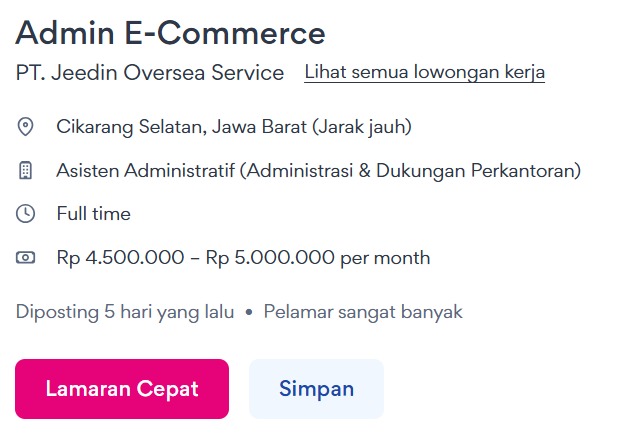The height and width of the screenshot is (440, 634).
Task: Click the building classification icon
Action: 26,171
